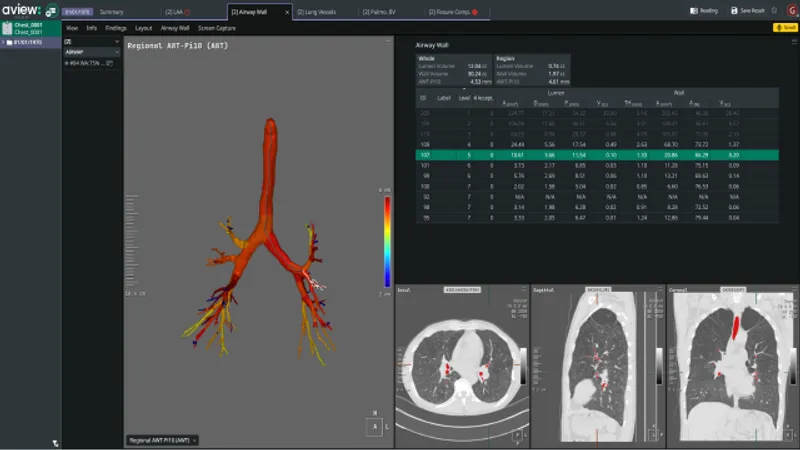Click the aview logo icon
This screenshot has width=800, height=450.
(20, 11)
